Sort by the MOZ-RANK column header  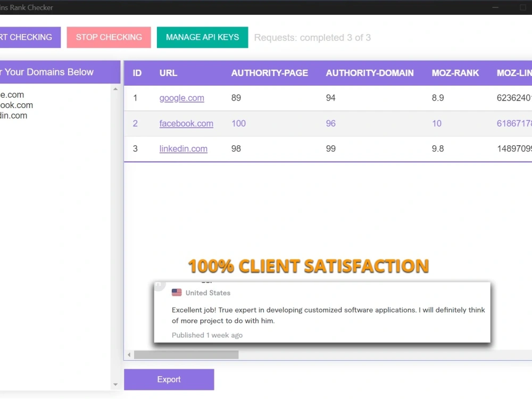click(456, 73)
